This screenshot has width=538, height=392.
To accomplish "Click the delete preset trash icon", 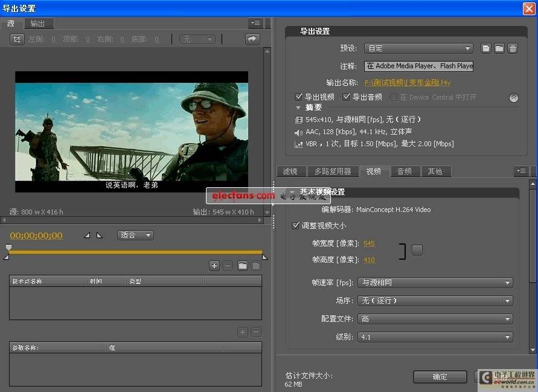I will tap(513, 48).
